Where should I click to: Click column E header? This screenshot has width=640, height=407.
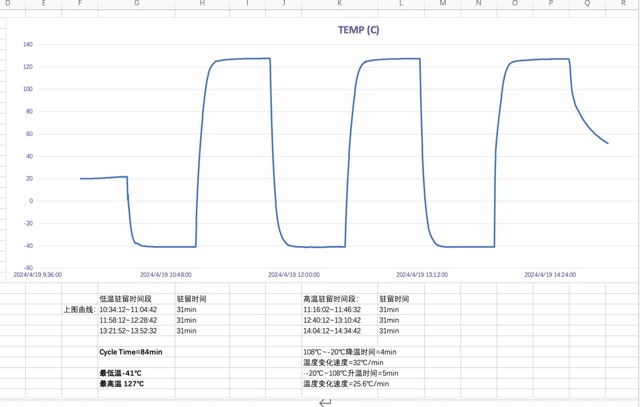coord(44,5)
